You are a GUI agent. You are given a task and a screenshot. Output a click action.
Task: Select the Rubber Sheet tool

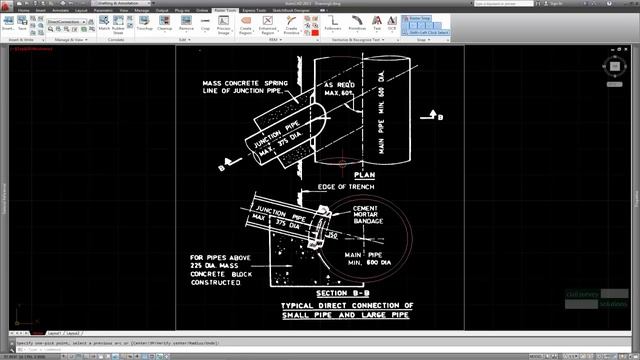[x=118, y=24]
